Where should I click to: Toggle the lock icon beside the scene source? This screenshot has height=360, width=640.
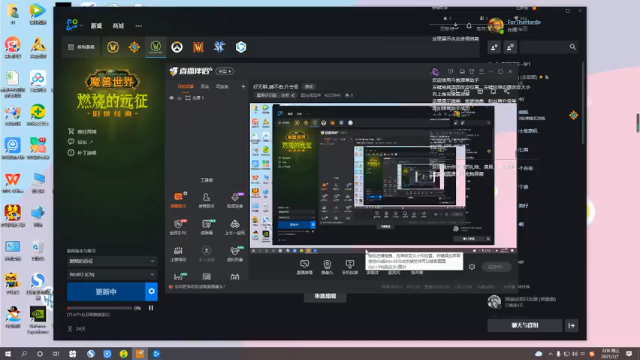click(179, 98)
